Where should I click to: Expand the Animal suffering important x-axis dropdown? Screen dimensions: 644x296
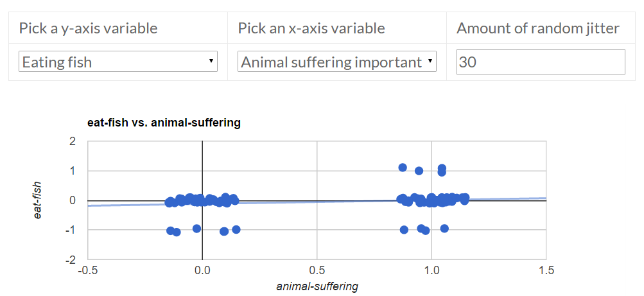(336, 62)
